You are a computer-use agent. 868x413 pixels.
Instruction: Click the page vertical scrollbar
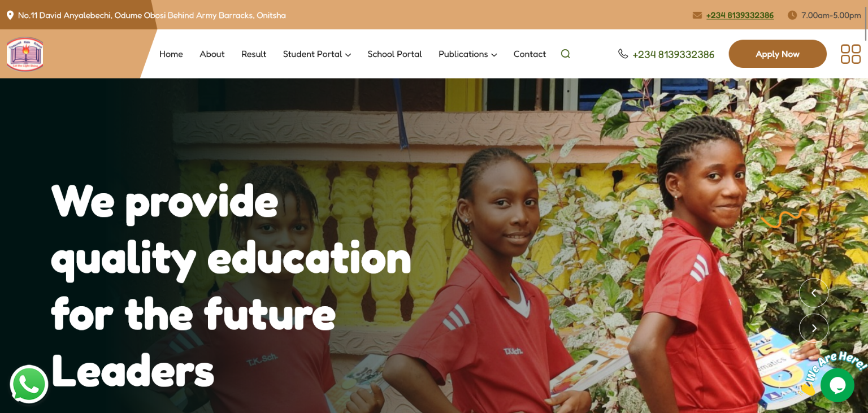coord(865,206)
